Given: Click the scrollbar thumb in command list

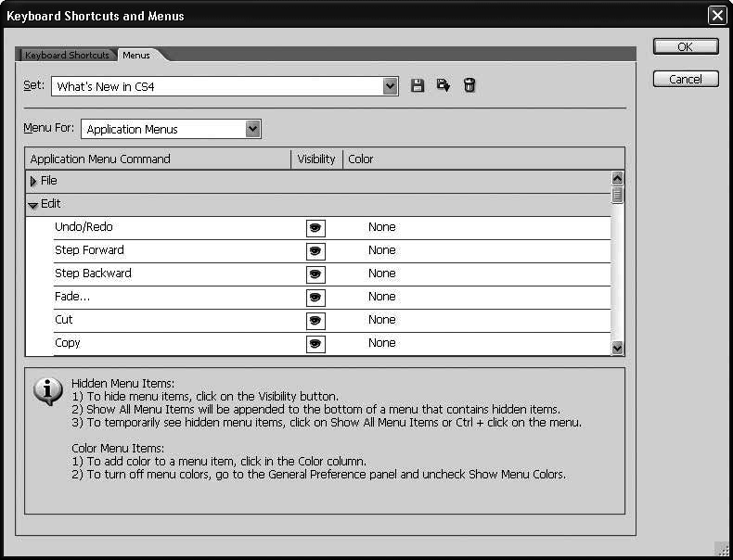Looking at the screenshot, I should coord(617,195).
